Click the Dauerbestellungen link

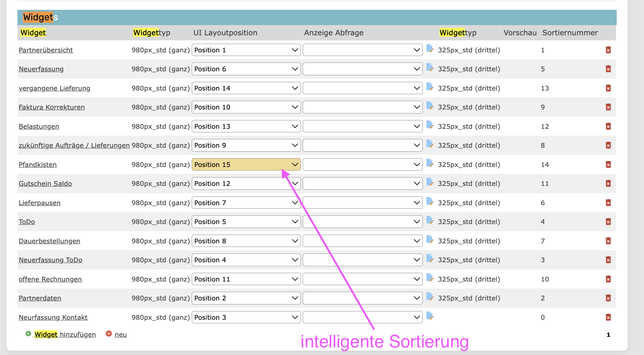pos(49,241)
